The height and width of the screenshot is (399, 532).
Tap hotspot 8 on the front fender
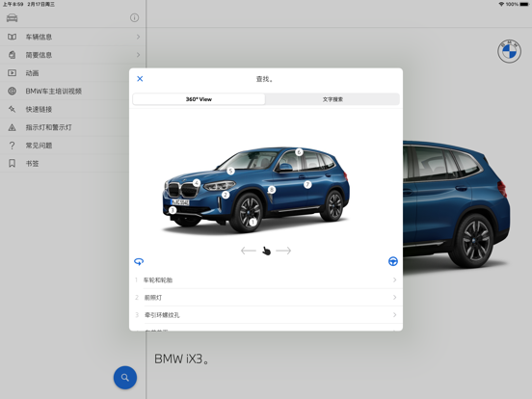tap(272, 190)
